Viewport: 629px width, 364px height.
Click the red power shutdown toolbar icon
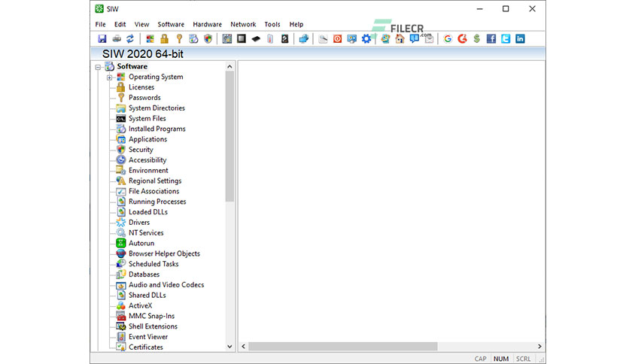[337, 38]
